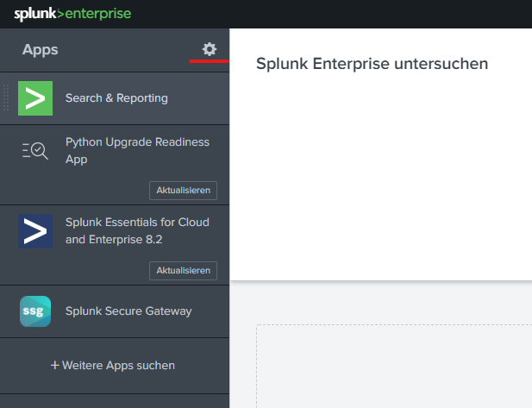This screenshot has width=532, height=408.
Task: Open the Search & Reporting app label
Action: [116, 98]
